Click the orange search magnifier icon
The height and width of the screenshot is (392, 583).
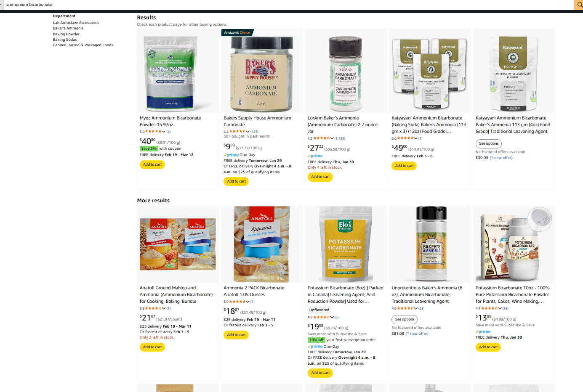coord(579,5)
